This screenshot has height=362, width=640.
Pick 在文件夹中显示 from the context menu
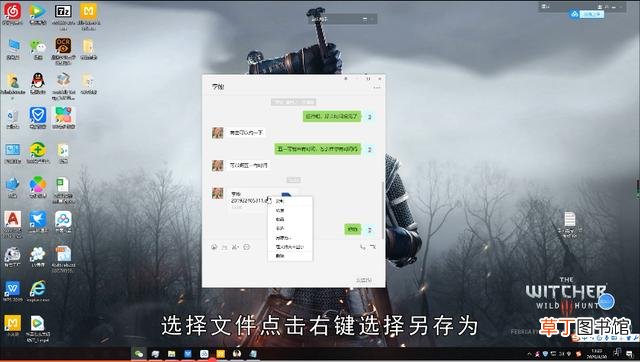tap(289, 247)
